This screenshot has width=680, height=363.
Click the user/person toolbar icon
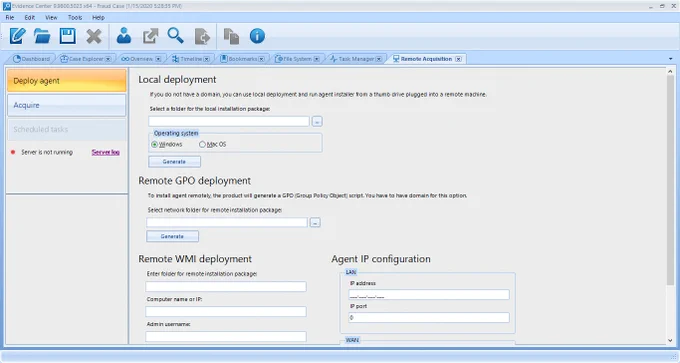pos(124,36)
